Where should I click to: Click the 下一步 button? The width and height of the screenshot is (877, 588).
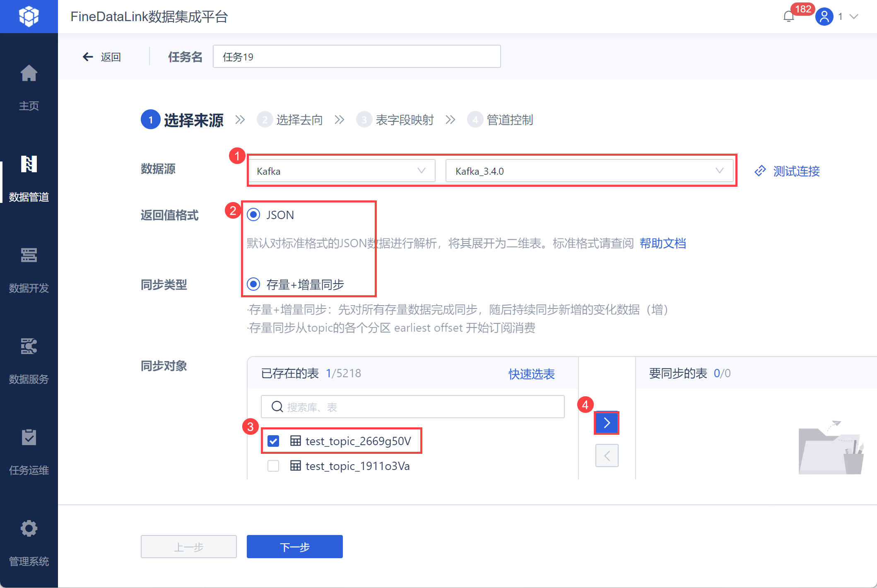pyautogui.click(x=294, y=547)
